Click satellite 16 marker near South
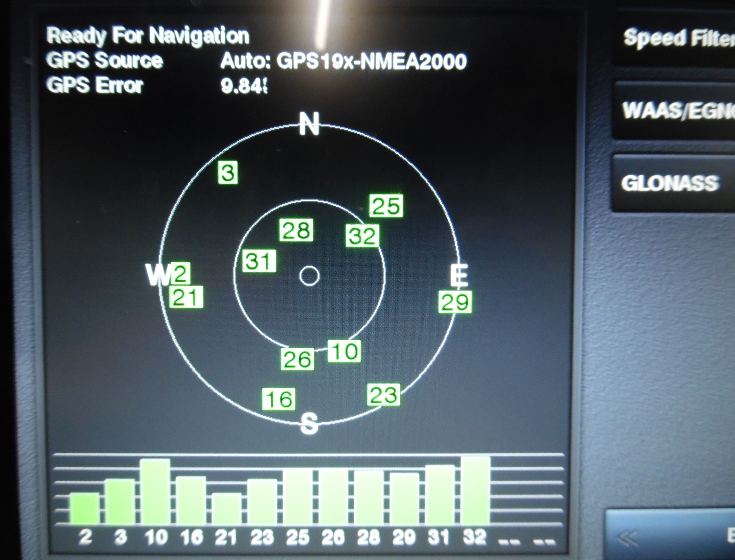This screenshot has width=735, height=560. [x=279, y=399]
